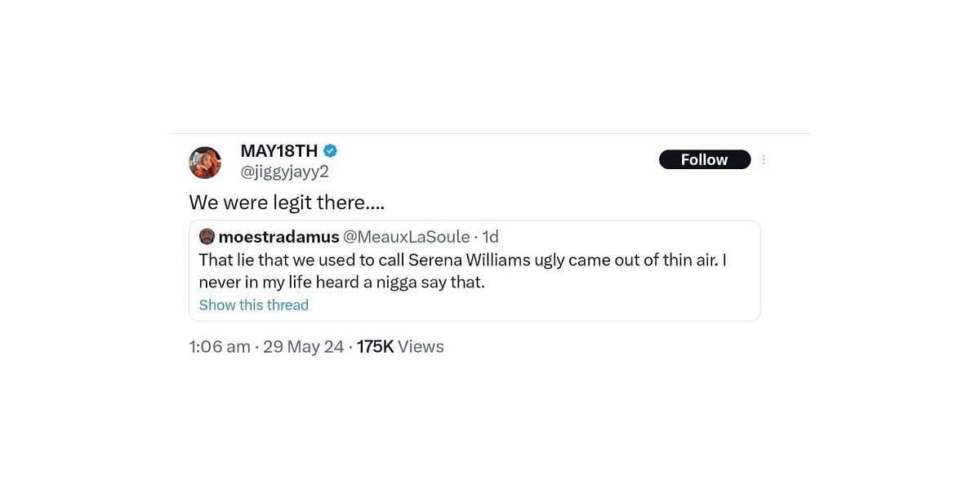Visit the @MeauxLaSoule handle
980x490 pixels.
pos(405,237)
